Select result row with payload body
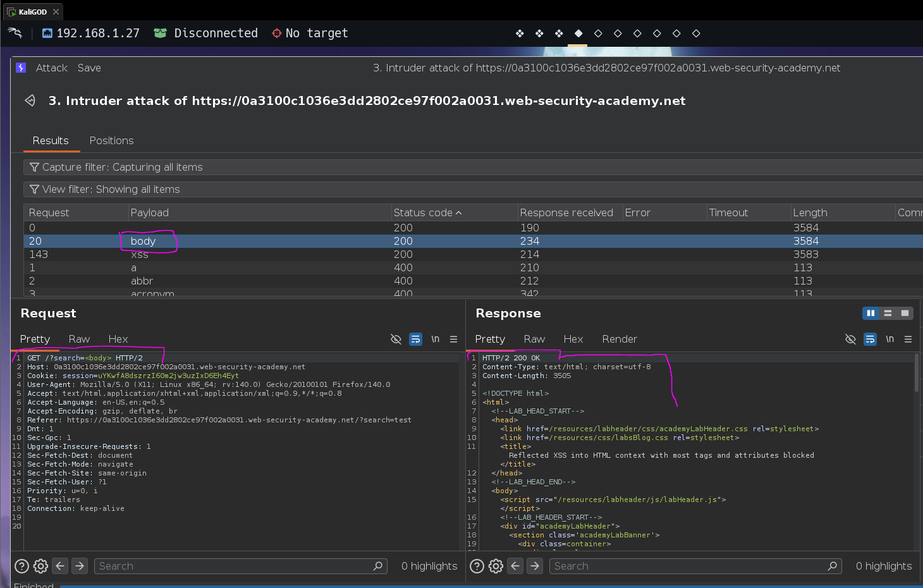This screenshot has height=588, width=923. pos(473,241)
